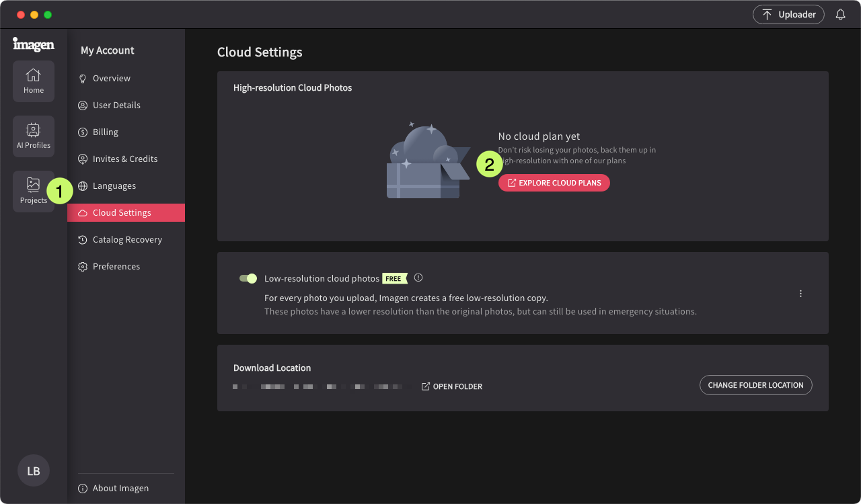Click the "Cloud Settings" page title
This screenshot has width=861, height=504.
tap(260, 52)
